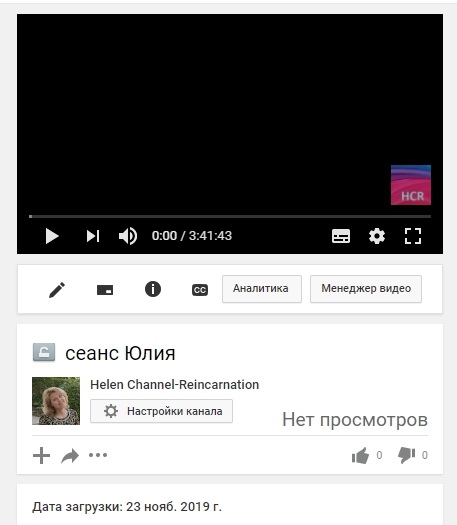Click the HCR channel watermark
The image size is (457, 525).
[411, 185]
